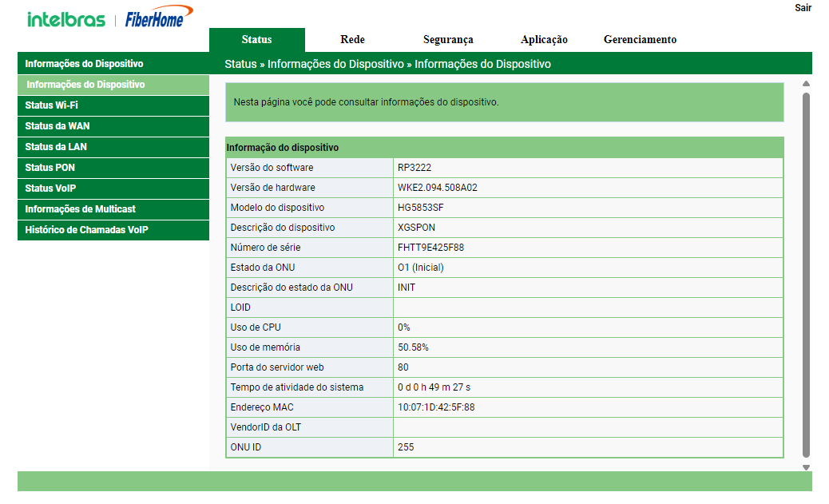Click the Endereço MAC label
This screenshot has height=504, width=829.
[x=262, y=407]
